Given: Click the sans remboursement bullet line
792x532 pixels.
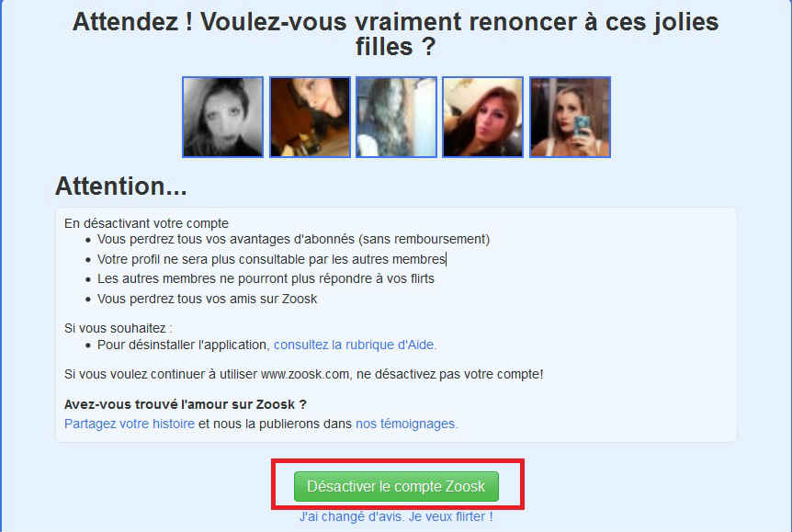Looking at the screenshot, I should (x=293, y=239).
